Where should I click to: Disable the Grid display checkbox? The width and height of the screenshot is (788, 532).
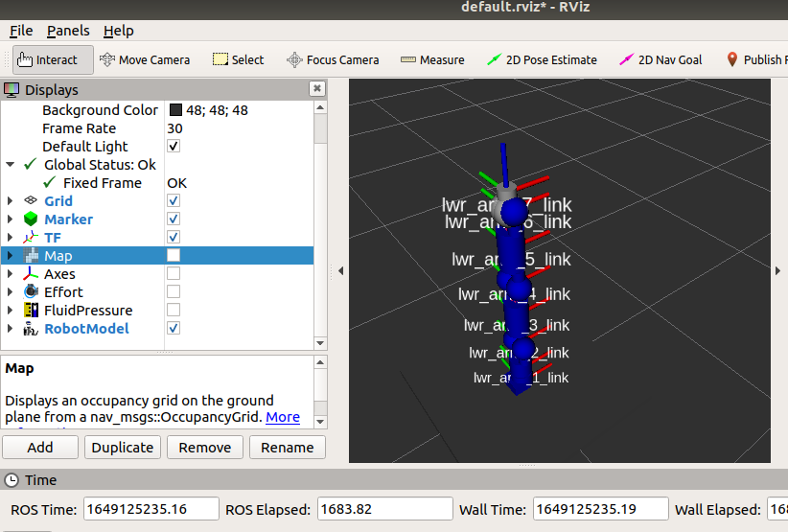[174, 201]
